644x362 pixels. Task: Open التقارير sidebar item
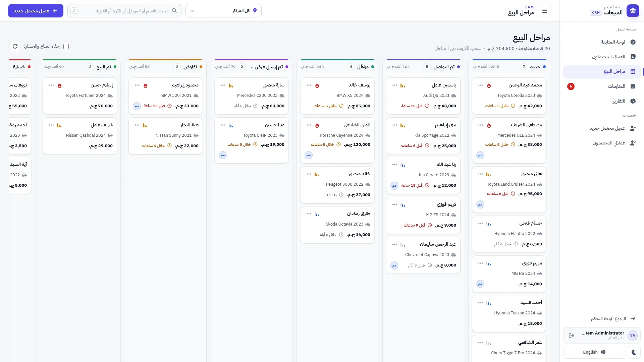(602, 101)
